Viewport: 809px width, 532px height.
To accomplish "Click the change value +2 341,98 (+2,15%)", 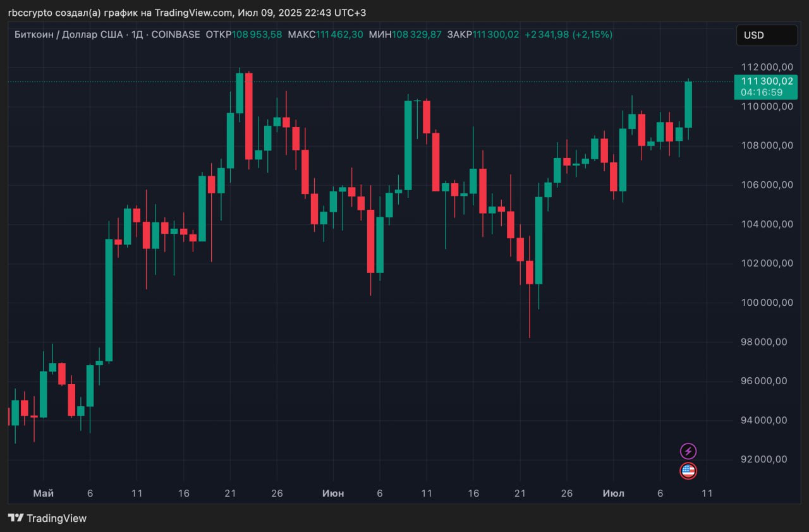I will point(568,35).
